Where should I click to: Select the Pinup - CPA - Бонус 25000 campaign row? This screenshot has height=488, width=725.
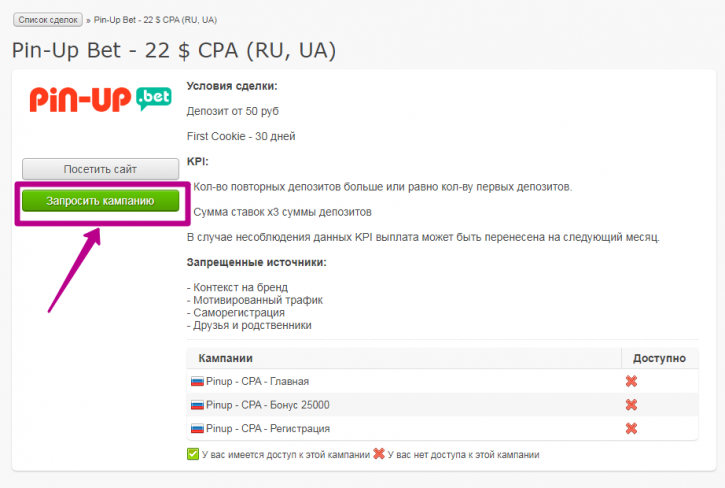(x=442, y=405)
